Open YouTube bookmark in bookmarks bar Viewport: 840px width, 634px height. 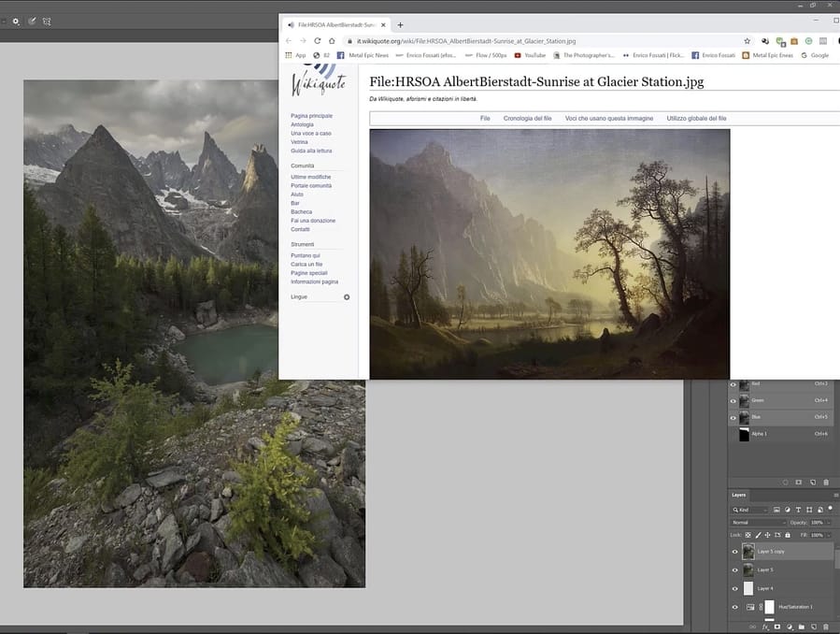[530, 55]
